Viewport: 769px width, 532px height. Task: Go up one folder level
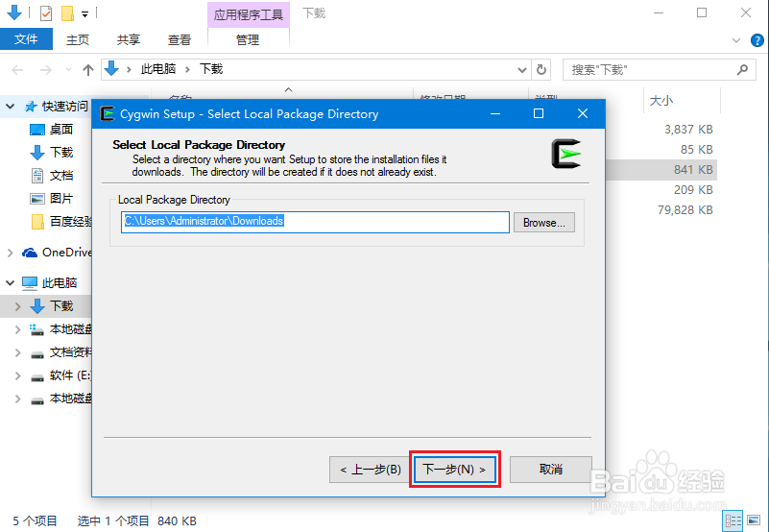point(88,70)
